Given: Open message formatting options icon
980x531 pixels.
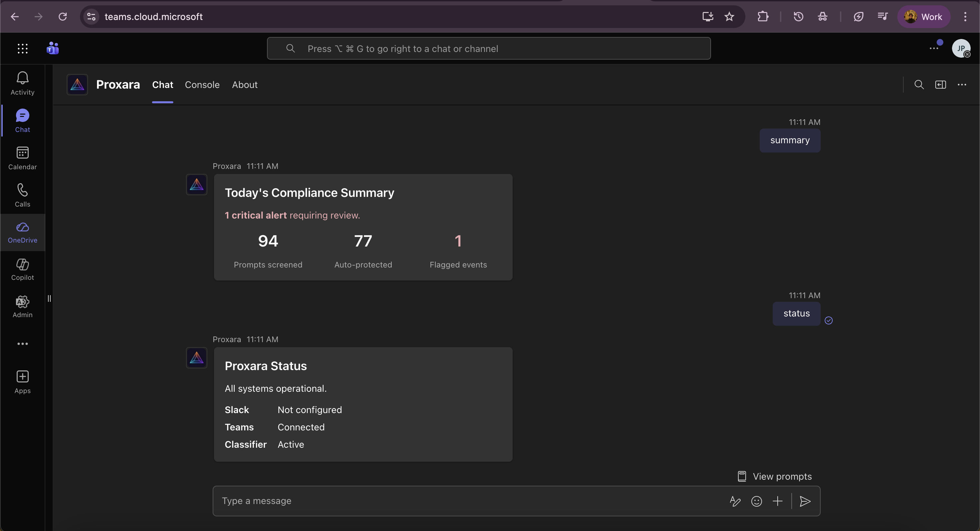Looking at the screenshot, I should point(735,501).
